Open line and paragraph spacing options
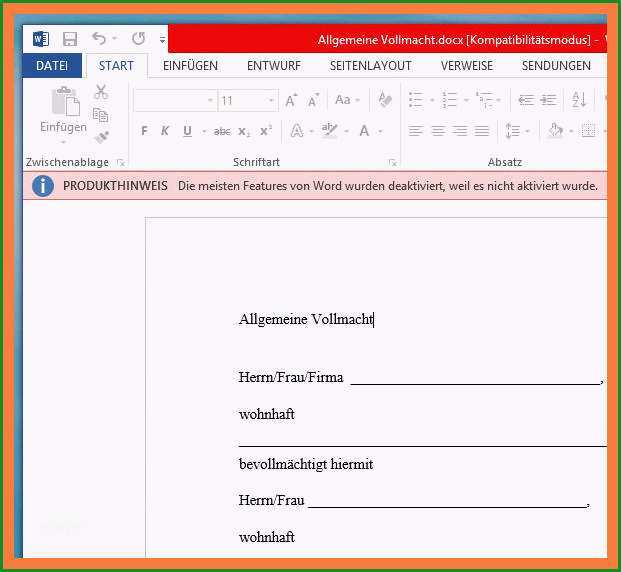 513,130
